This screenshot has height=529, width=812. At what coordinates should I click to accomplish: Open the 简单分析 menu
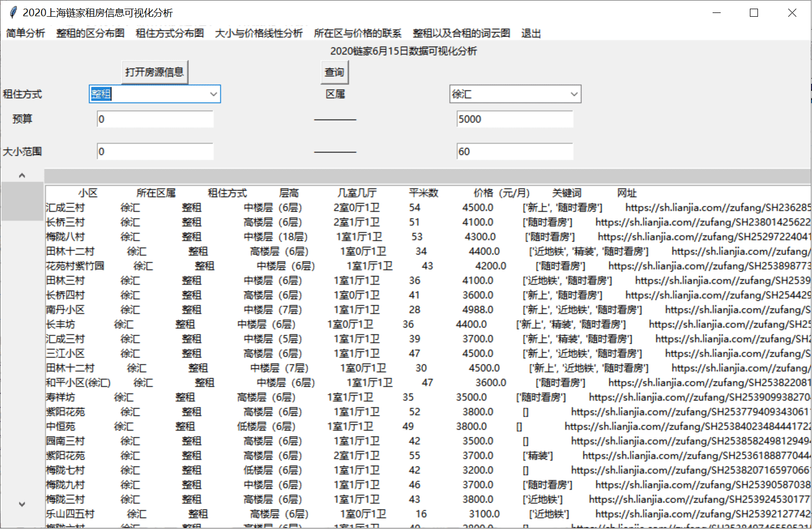(25, 33)
